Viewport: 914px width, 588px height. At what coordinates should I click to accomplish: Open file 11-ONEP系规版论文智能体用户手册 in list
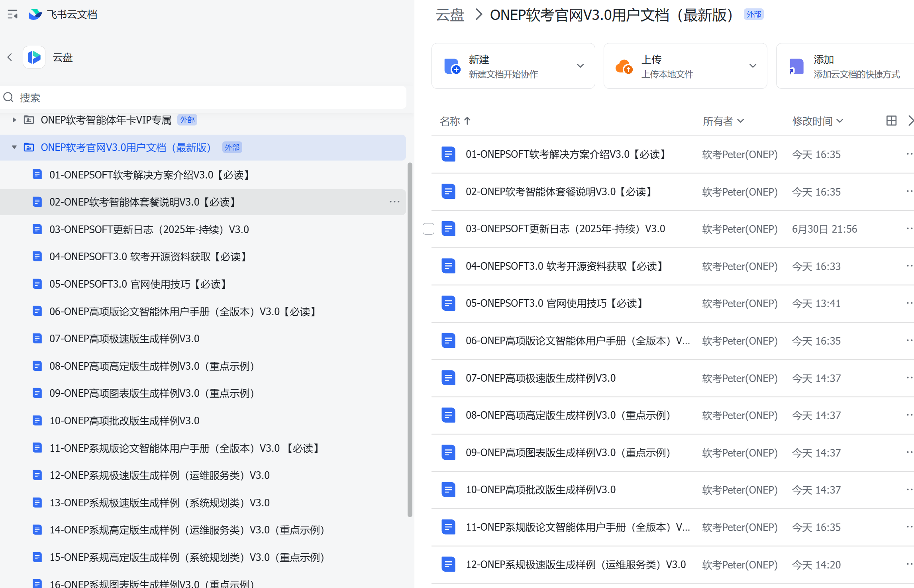coord(578,527)
